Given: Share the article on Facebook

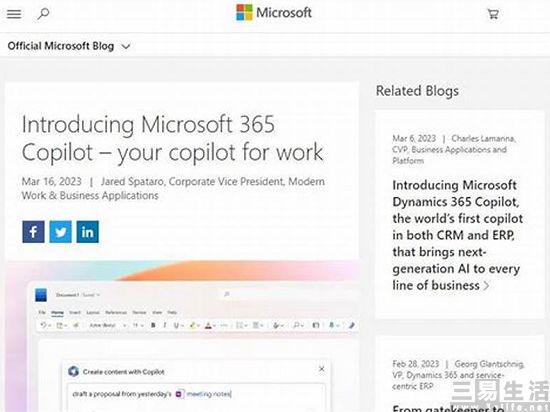Looking at the screenshot, I should [x=33, y=232].
